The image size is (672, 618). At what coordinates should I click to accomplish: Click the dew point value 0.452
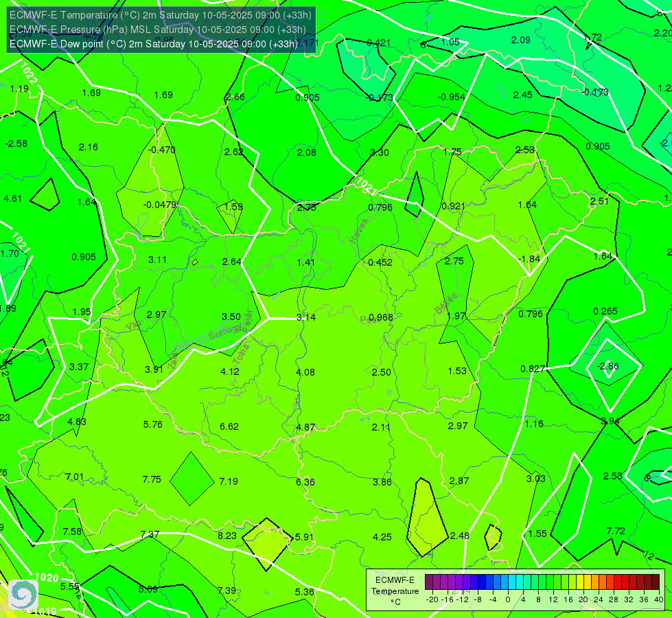[380, 262]
